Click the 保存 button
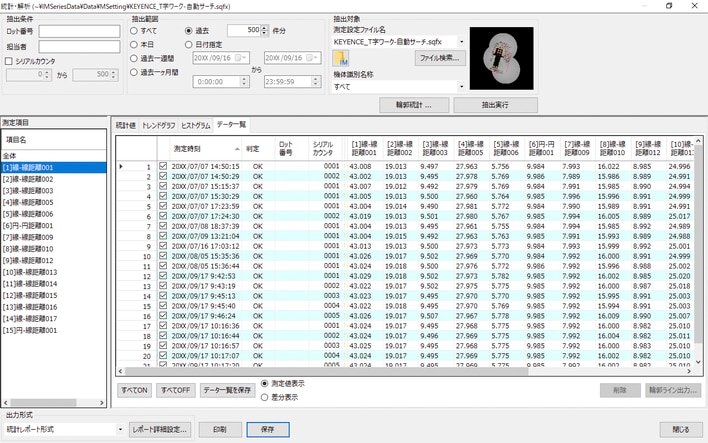 [x=268, y=429]
